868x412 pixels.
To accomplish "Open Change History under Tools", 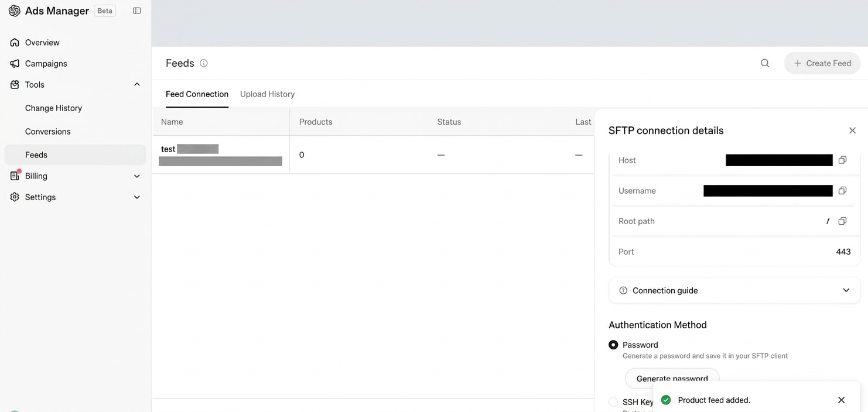I will tap(53, 108).
